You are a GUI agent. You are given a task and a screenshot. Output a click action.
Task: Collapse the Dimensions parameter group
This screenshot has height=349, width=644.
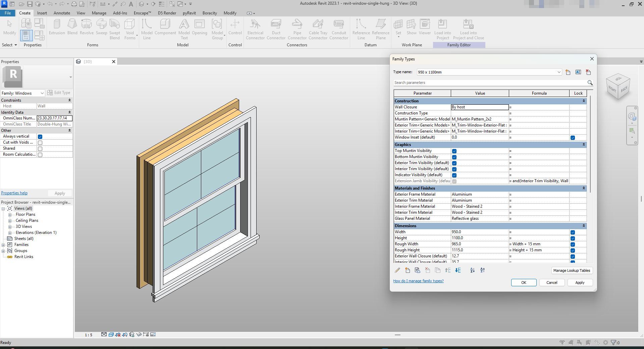point(584,226)
